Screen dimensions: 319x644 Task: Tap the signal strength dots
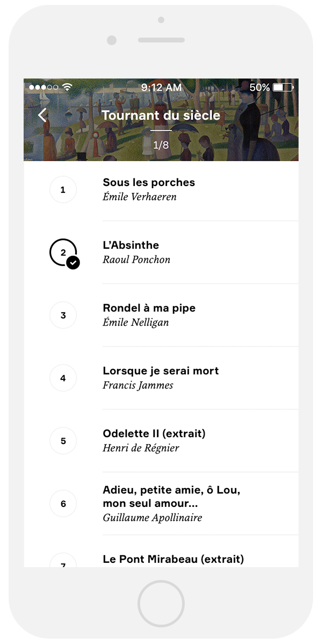point(44,87)
